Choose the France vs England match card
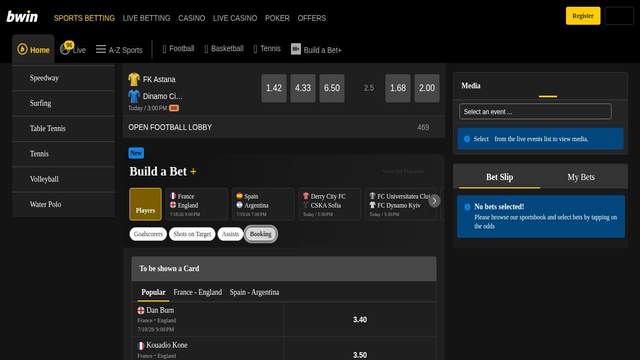 click(197, 204)
